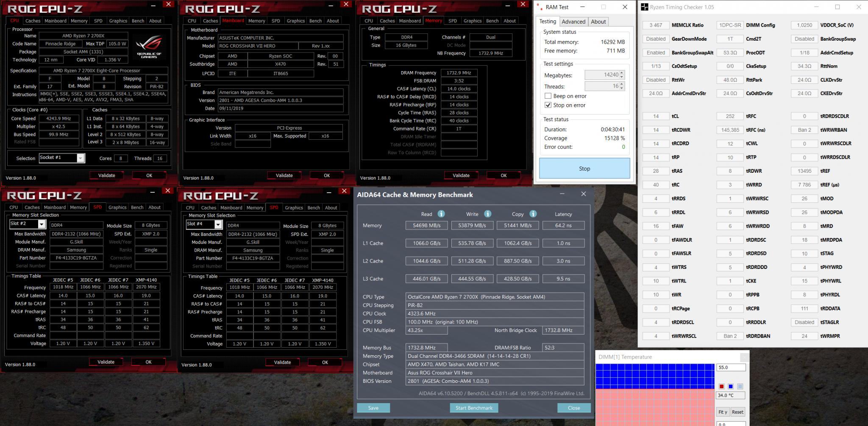Click the Memory Latency value 64.2 ns

pyautogui.click(x=563, y=225)
